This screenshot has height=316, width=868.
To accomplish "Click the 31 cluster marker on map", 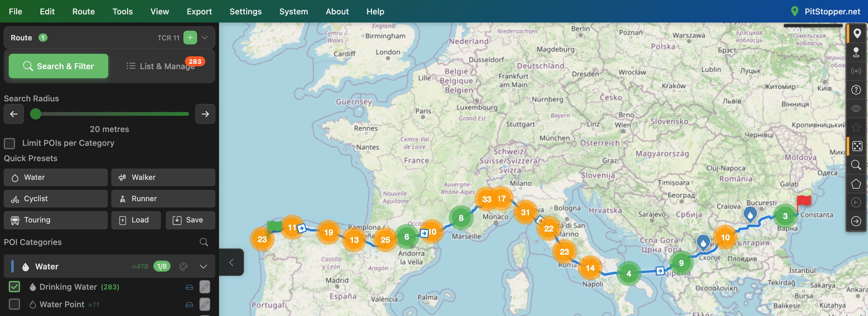I will [525, 212].
